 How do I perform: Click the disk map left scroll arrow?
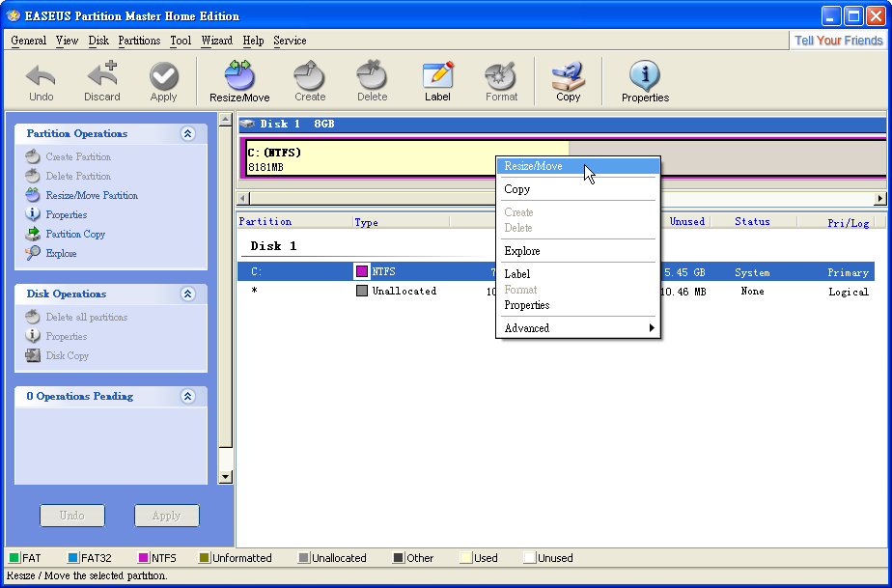tap(243, 199)
